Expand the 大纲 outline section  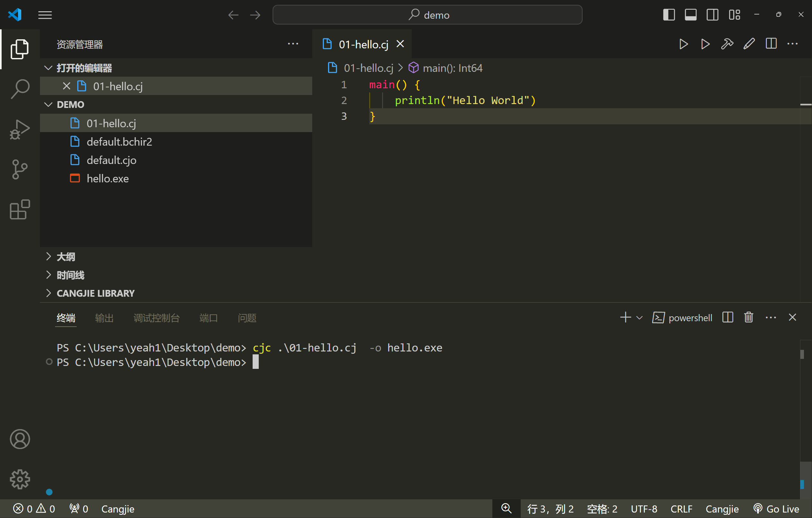66,257
